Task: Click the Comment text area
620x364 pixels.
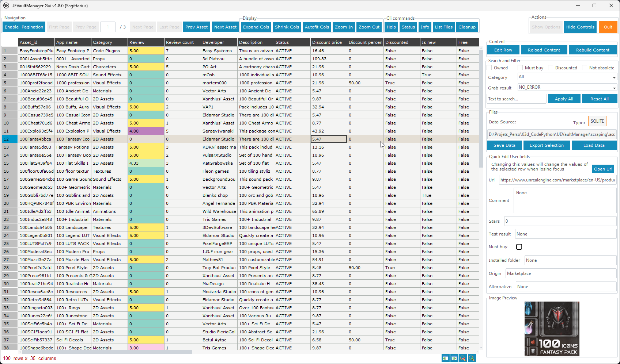Action: 565,200
